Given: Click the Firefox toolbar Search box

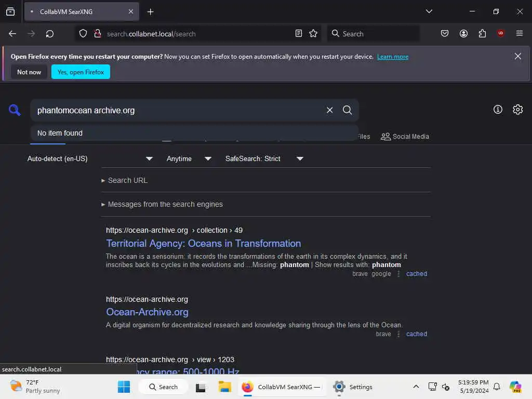Looking at the screenshot, I should (x=373, y=34).
